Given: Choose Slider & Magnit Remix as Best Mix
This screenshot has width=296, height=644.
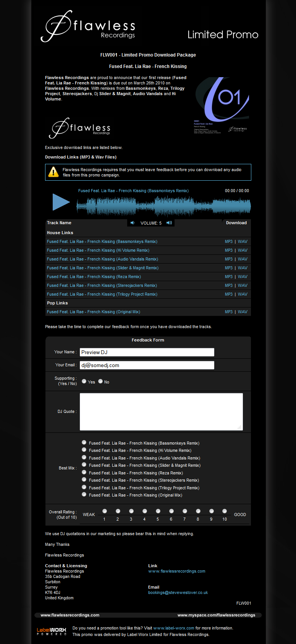Looking at the screenshot, I should 84,464.
